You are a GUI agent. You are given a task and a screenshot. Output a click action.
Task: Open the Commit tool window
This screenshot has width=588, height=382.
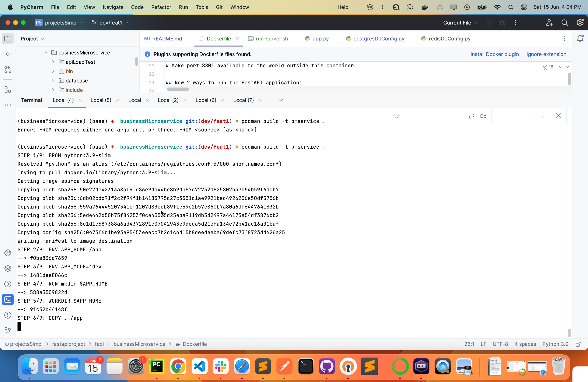[8, 54]
